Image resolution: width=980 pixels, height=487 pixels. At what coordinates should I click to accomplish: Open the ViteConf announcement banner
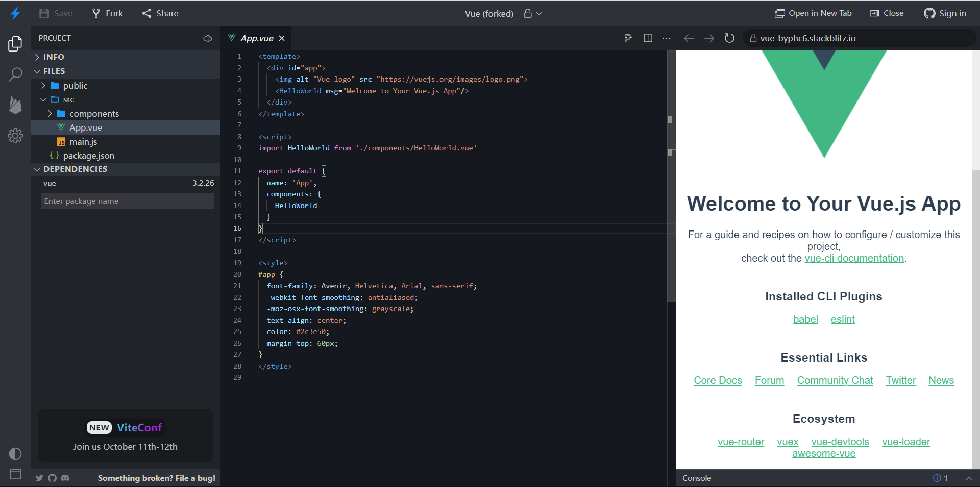pos(126,436)
